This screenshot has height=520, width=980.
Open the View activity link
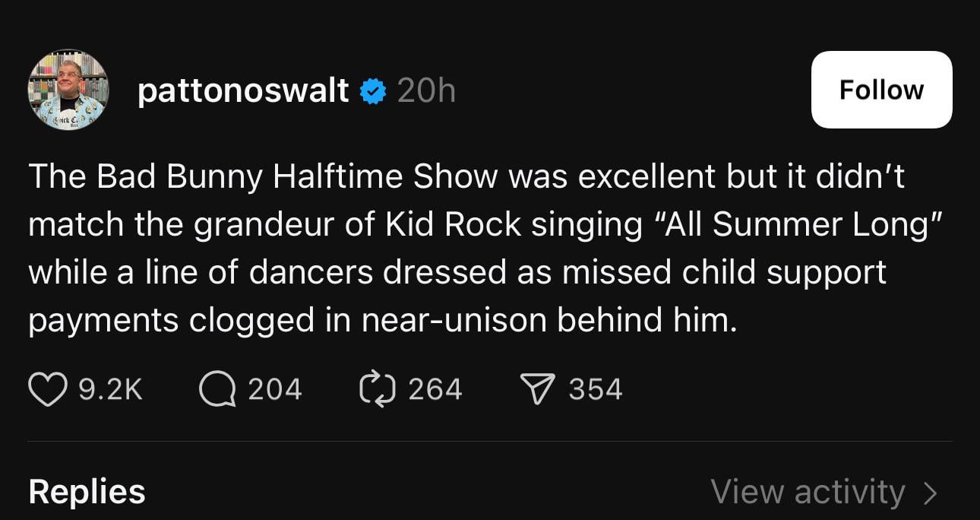click(808, 492)
